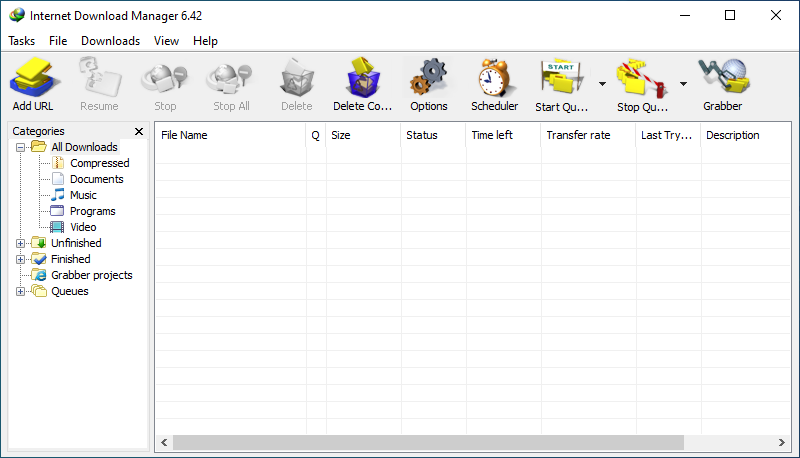Viewport: 800px width, 458px height.
Task: Sort by the Last Try column header
Action: click(x=668, y=135)
